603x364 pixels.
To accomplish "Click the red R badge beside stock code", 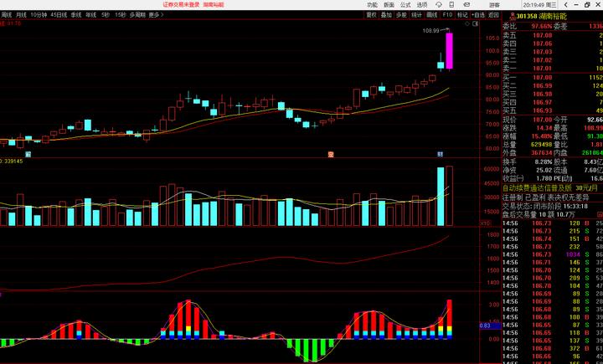I will [512, 16].
